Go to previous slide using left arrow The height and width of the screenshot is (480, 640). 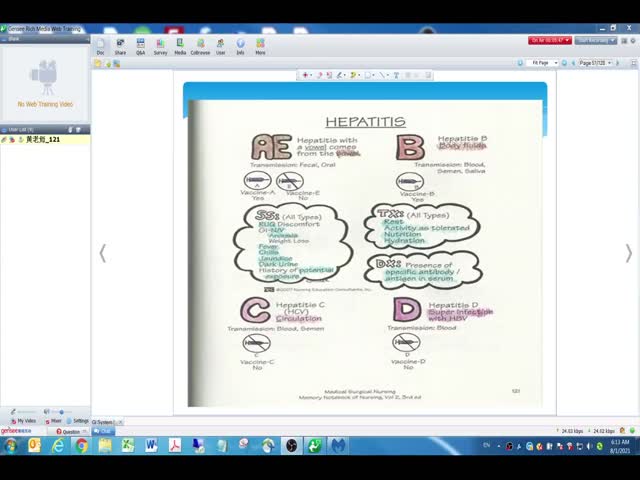point(102,253)
